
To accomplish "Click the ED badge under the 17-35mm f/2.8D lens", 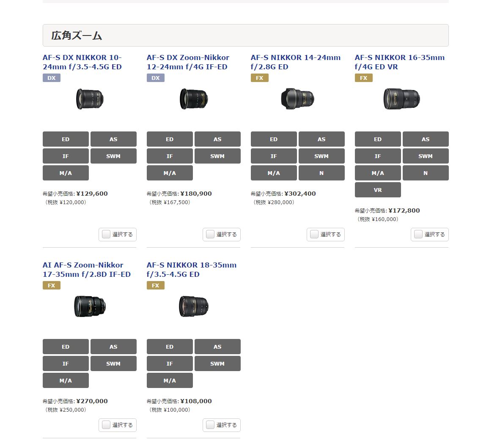I will pyautogui.click(x=66, y=347).
